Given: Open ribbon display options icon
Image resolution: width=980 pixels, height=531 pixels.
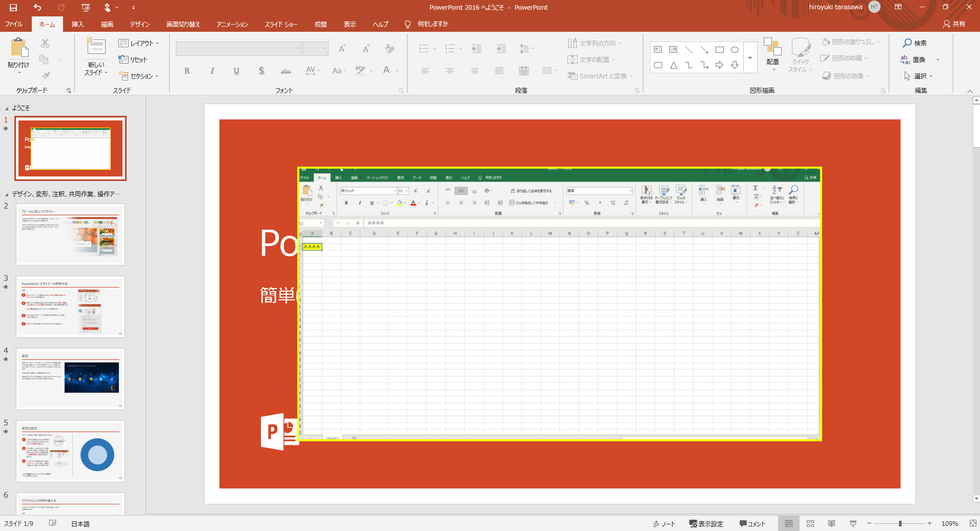Looking at the screenshot, I should 898,7.
